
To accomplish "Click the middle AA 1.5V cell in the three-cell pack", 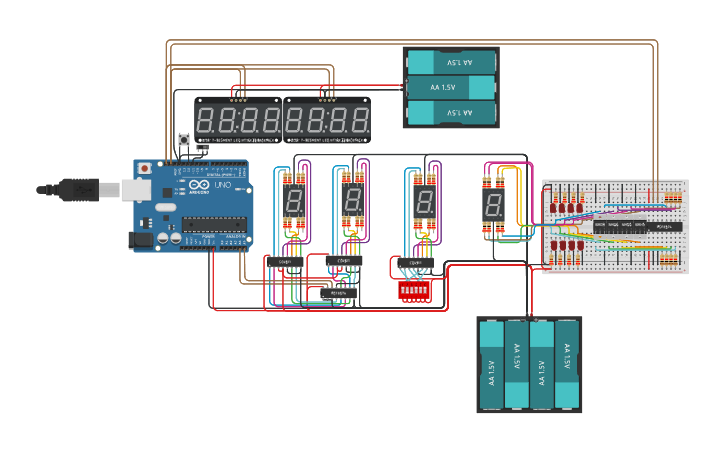I will 451,87.
